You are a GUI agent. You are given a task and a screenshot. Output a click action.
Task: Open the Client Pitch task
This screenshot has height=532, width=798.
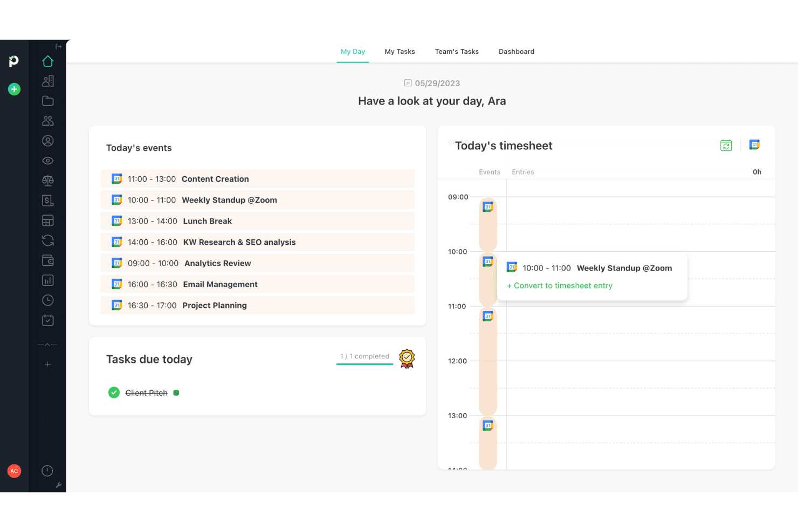click(x=147, y=393)
